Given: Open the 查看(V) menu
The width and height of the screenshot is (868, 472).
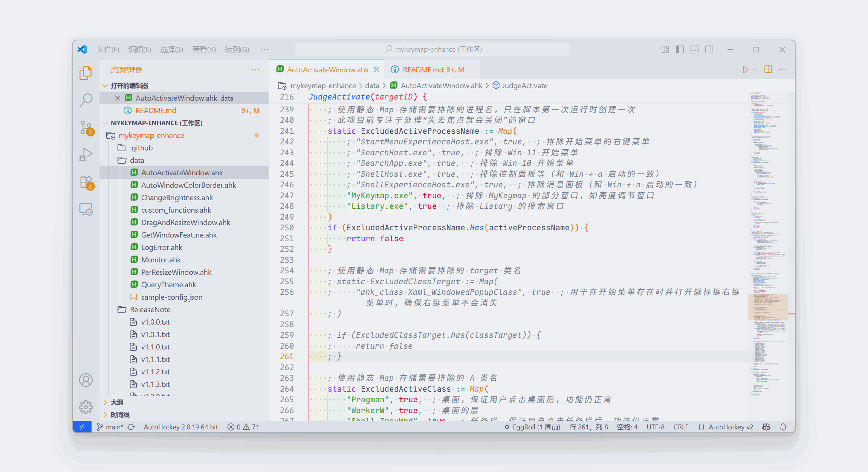Looking at the screenshot, I should click(x=204, y=49).
